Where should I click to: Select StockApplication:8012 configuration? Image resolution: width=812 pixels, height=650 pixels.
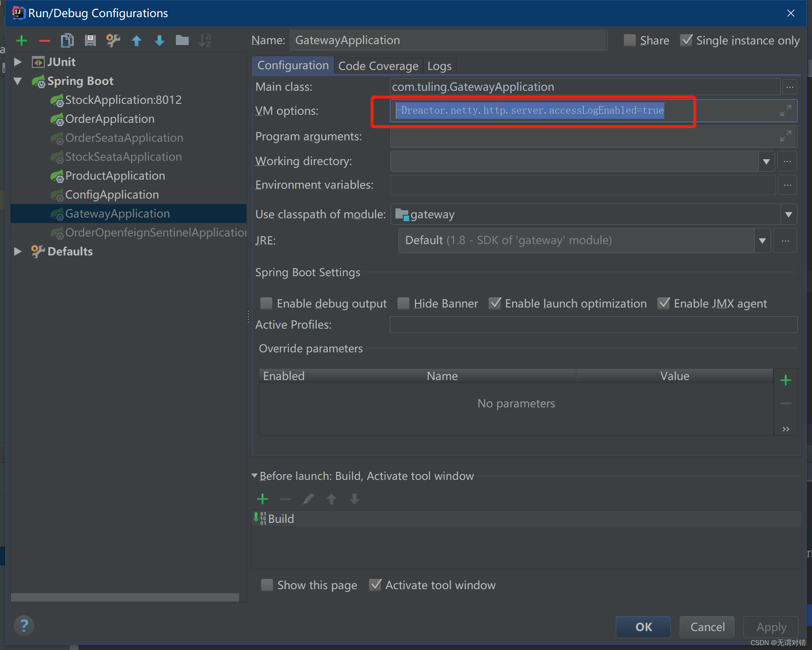[x=123, y=100]
